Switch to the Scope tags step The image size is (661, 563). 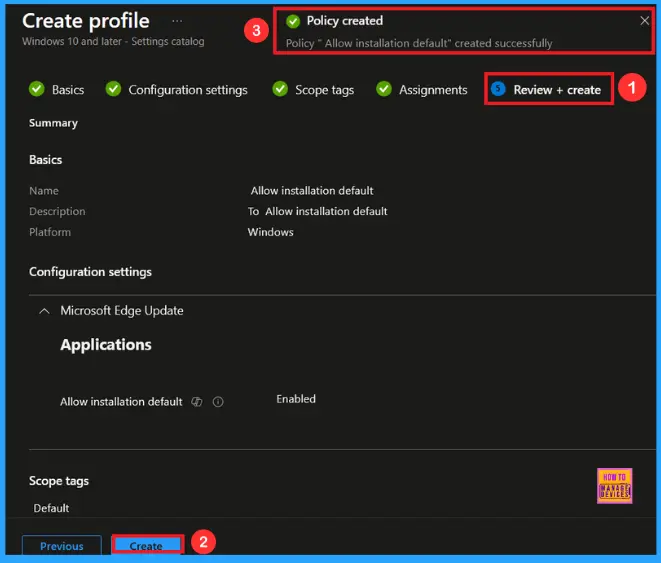[x=325, y=90]
